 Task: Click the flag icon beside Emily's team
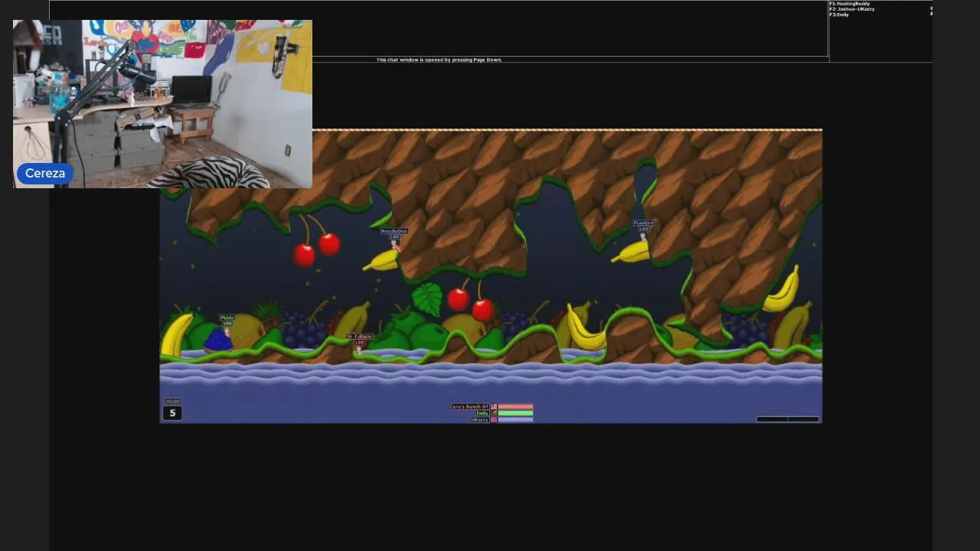[494, 413]
